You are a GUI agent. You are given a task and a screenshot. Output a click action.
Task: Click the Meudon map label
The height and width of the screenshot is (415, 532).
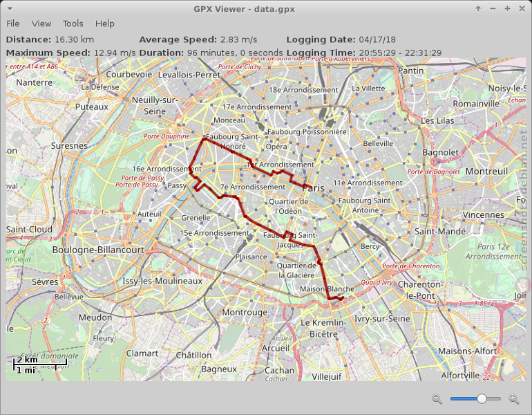click(95, 317)
